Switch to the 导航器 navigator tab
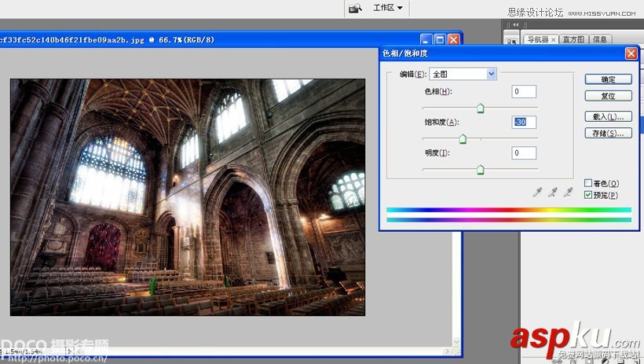 (538, 39)
